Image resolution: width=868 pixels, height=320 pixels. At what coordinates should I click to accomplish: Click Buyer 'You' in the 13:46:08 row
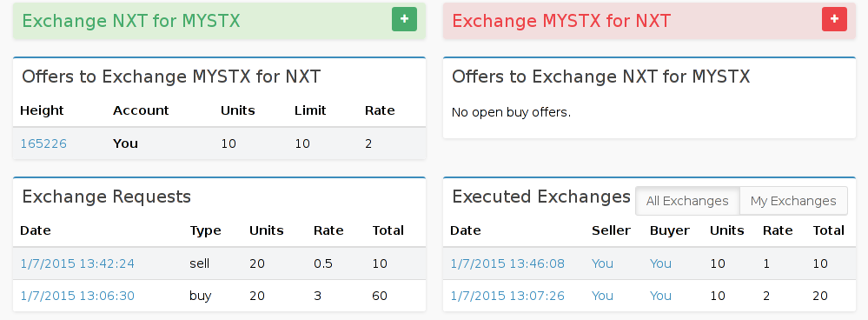pos(660,263)
